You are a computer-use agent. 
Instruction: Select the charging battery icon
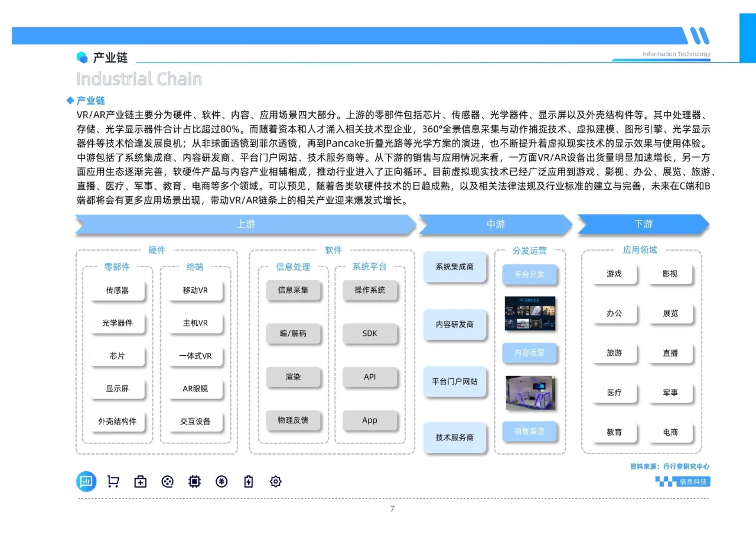click(x=249, y=481)
